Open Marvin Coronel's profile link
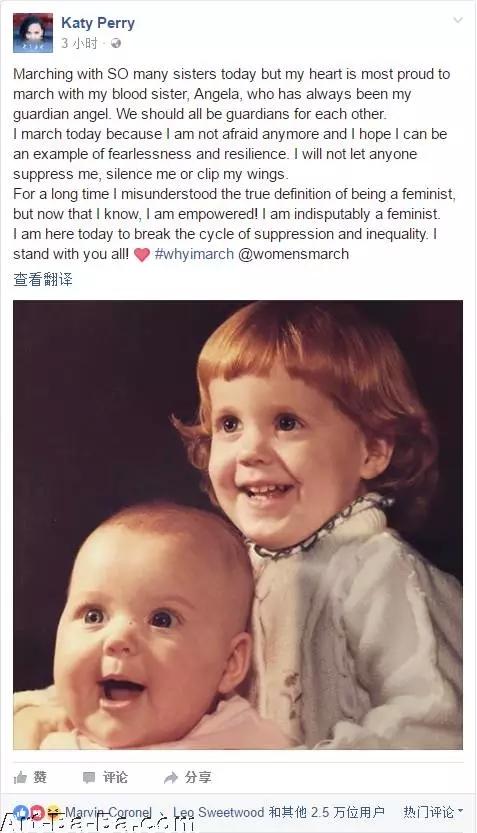The image size is (477, 833). 108,812
